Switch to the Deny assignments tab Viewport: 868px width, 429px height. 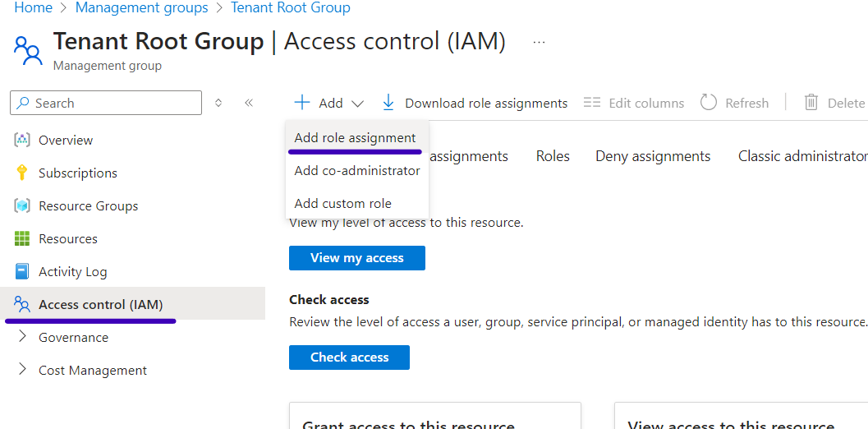pos(653,156)
